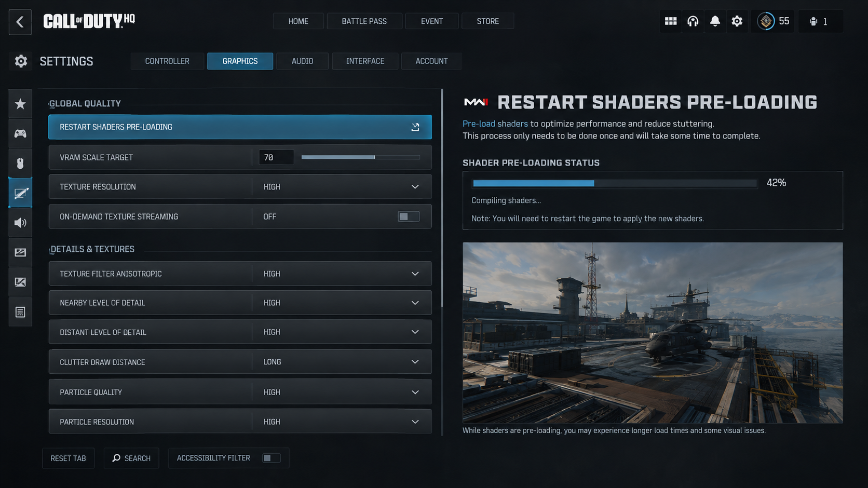This screenshot has width=868, height=488.
Task: Select the audio speaker sidebar icon
Action: (x=20, y=223)
